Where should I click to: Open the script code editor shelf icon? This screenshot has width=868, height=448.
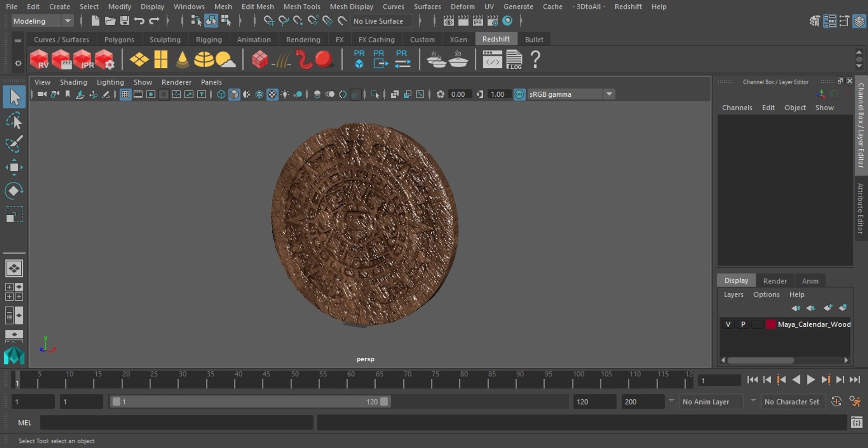(x=492, y=60)
